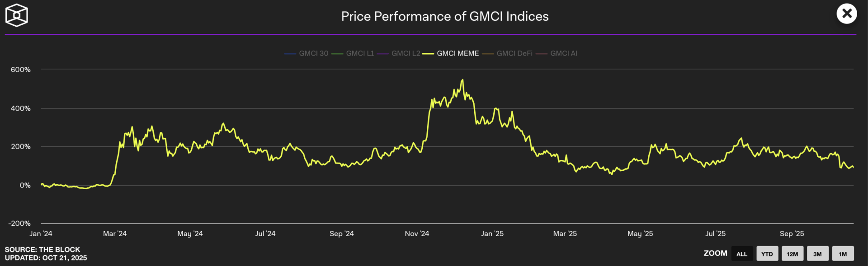The height and width of the screenshot is (266, 868).
Task: Click The Block logo icon
Action: click(x=17, y=15)
